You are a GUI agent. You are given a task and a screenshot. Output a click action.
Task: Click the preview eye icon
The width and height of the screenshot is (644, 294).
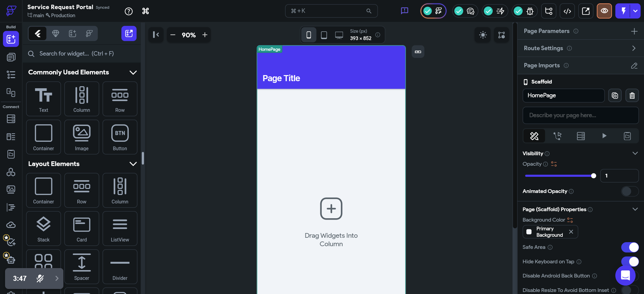coord(604,11)
